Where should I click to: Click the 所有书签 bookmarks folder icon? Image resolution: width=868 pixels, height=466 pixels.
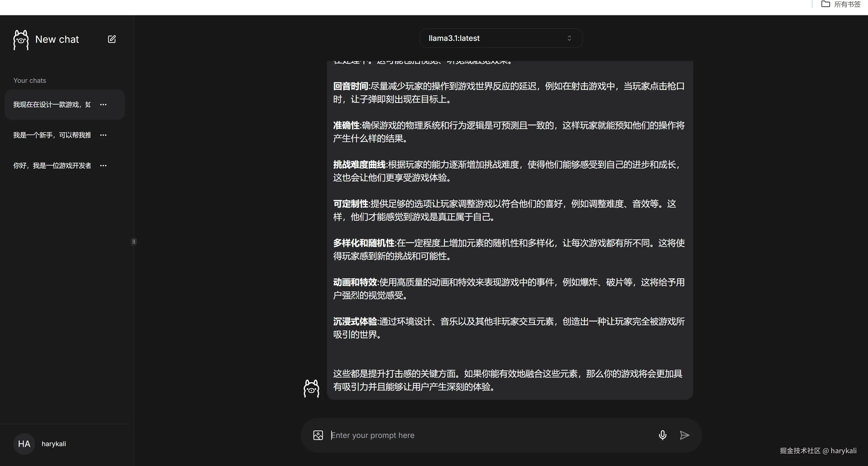(x=825, y=4)
